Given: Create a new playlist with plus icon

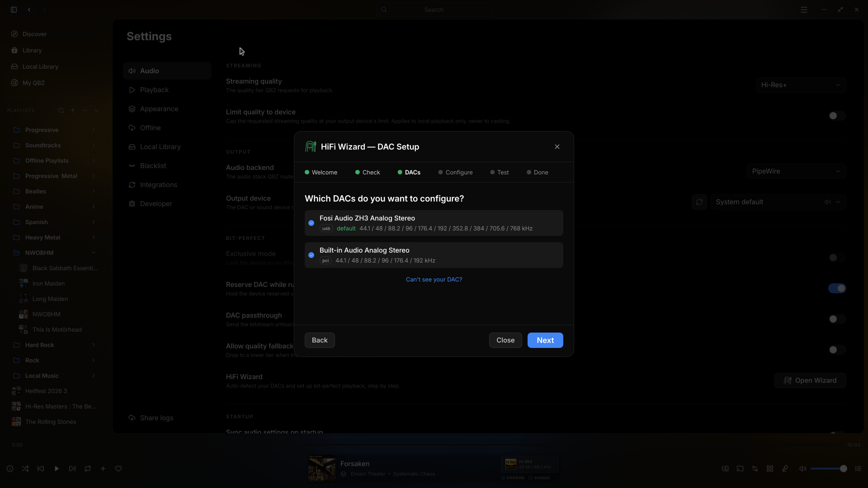Looking at the screenshot, I should [x=73, y=110].
